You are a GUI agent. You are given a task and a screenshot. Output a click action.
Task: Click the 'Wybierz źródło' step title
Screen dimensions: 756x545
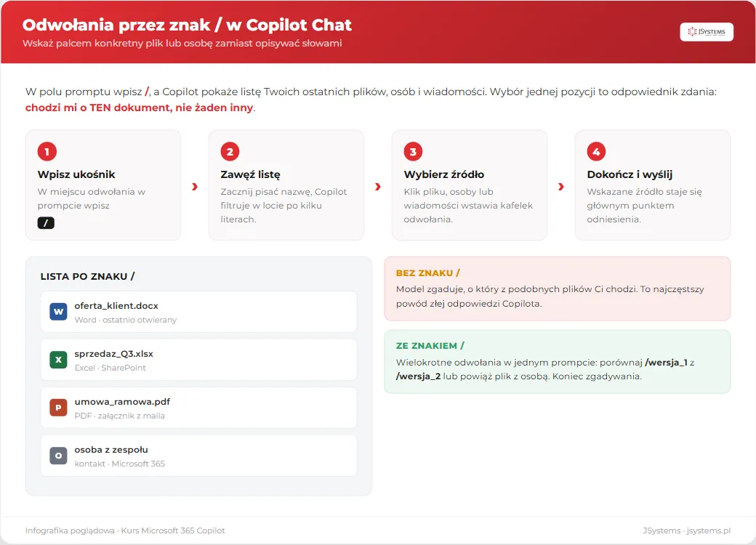(444, 174)
